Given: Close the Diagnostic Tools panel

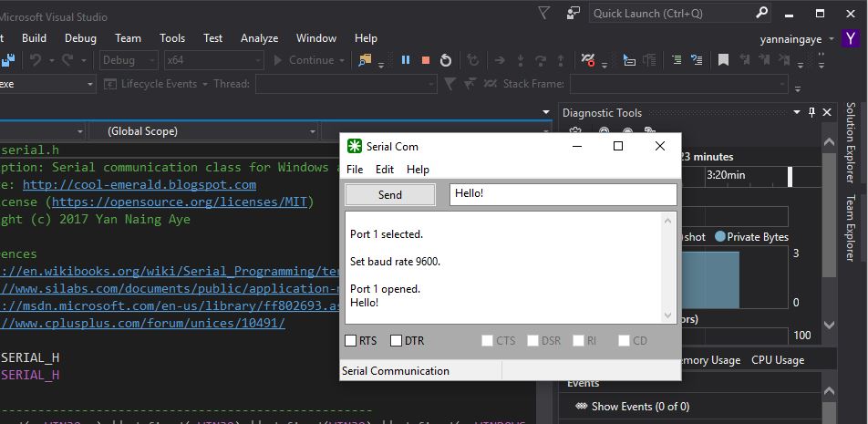Looking at the screenshot, I should point(827,112).
